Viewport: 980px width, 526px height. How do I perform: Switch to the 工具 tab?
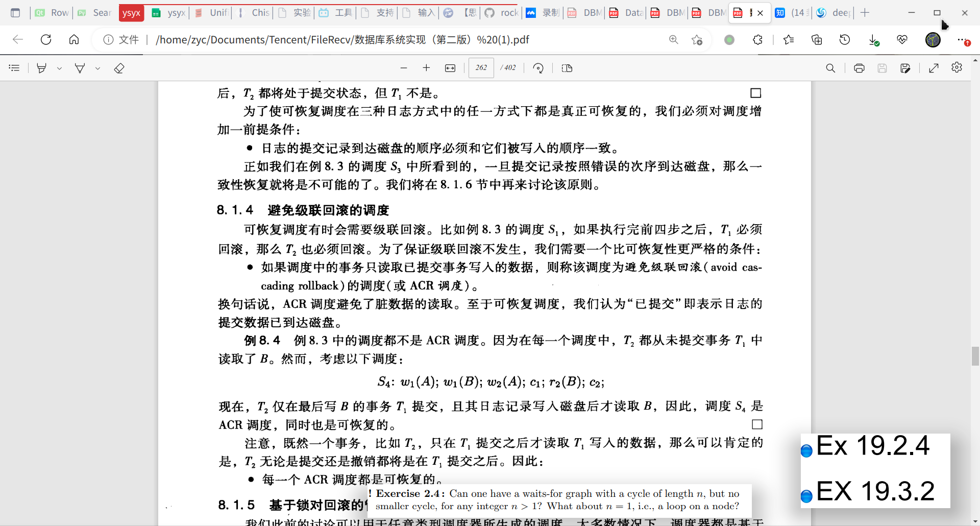pyautogui.click(x=336, y=13)
